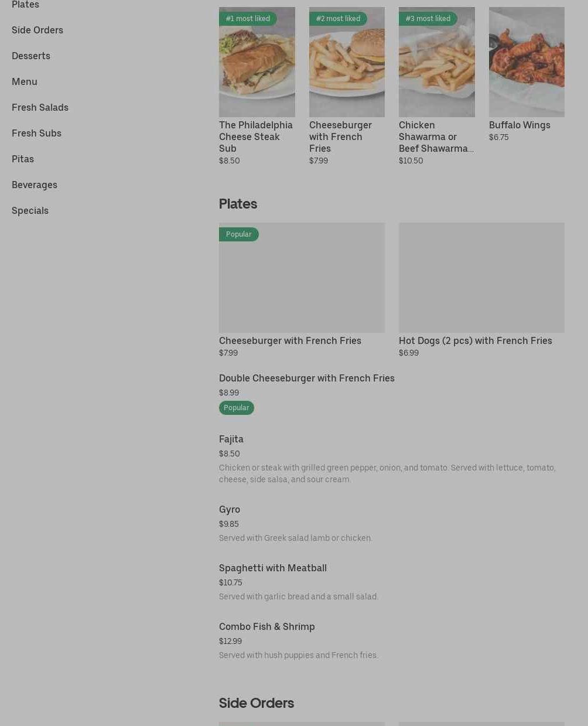Open the Chicken Shawarma item picture

pyautogui.click(x=436, y=62)
